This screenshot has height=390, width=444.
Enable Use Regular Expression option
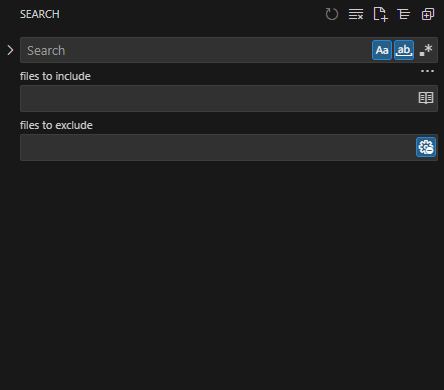pos(426,50)
